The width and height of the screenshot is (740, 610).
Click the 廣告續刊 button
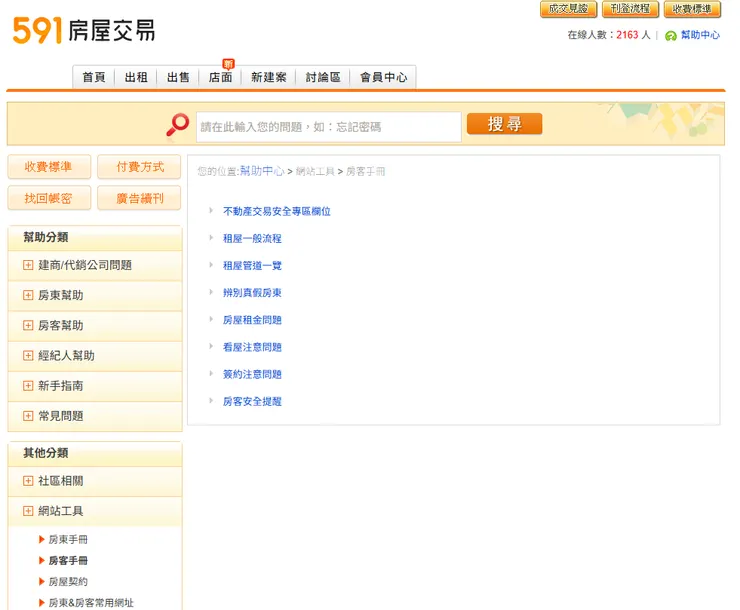(139, 198)
